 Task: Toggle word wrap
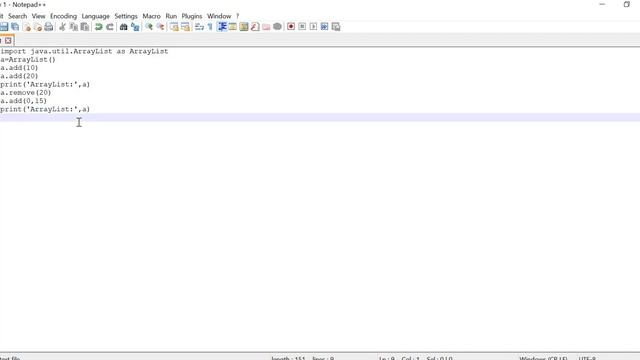click(199, 27)
